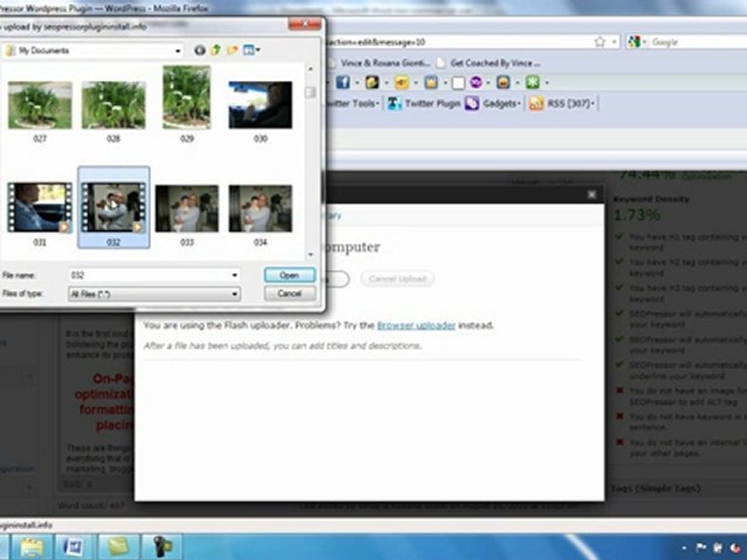
Task: Open camcorder app icon in taskbar
Action: pos(162,547)
